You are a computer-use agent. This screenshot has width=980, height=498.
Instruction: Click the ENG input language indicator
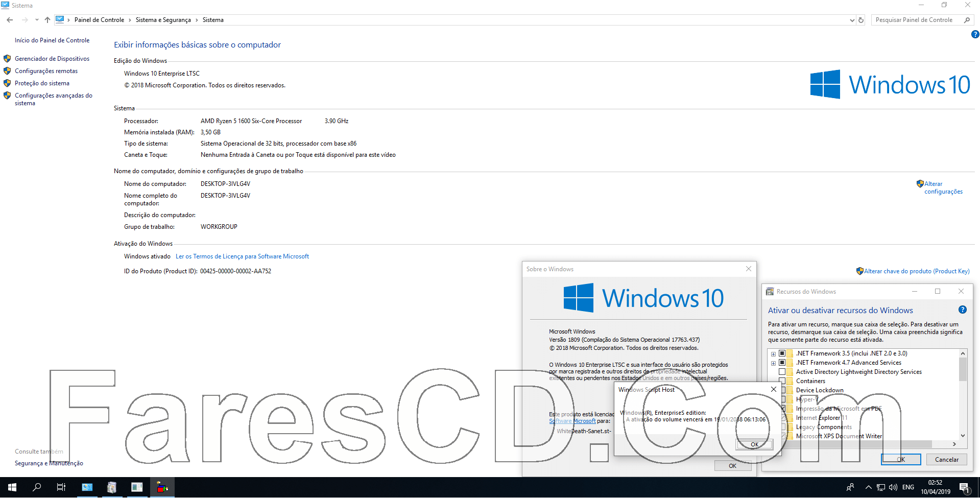click(x=908, y=487)
